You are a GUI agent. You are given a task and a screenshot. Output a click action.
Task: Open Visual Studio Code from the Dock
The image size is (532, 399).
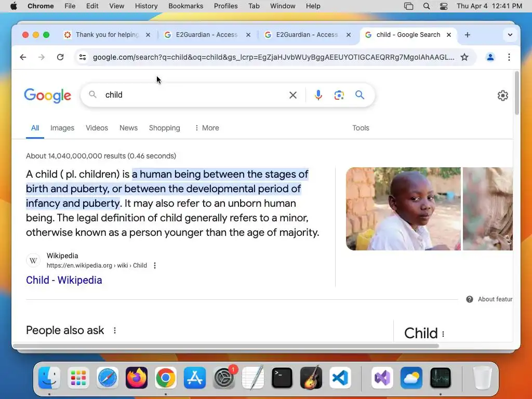340,378
